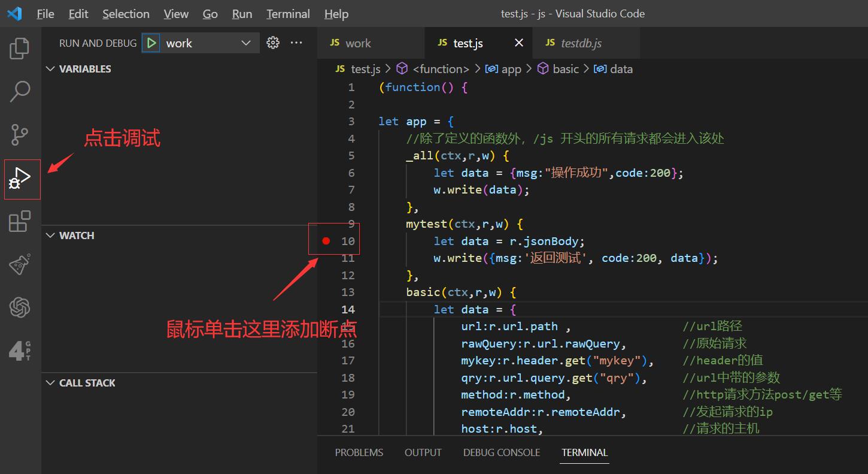Open the Help menu
The width and height of the screenshot is (868, 474).
click(336, 14)
